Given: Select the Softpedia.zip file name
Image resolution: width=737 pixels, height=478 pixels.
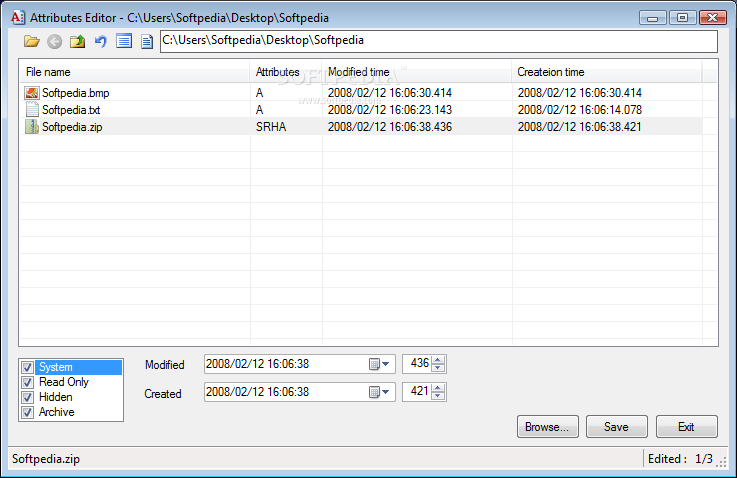Looking at the screenshot, I should (72, 127).
